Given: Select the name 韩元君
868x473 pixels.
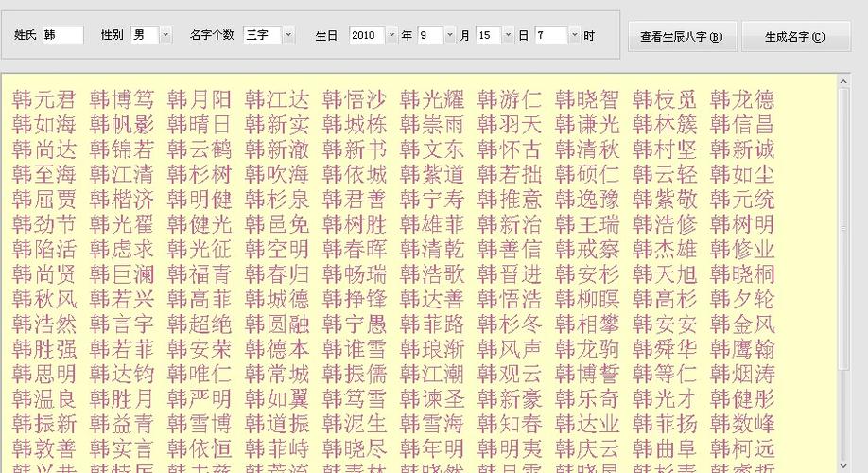Looking at the screenshot, I should click(43, 99).
